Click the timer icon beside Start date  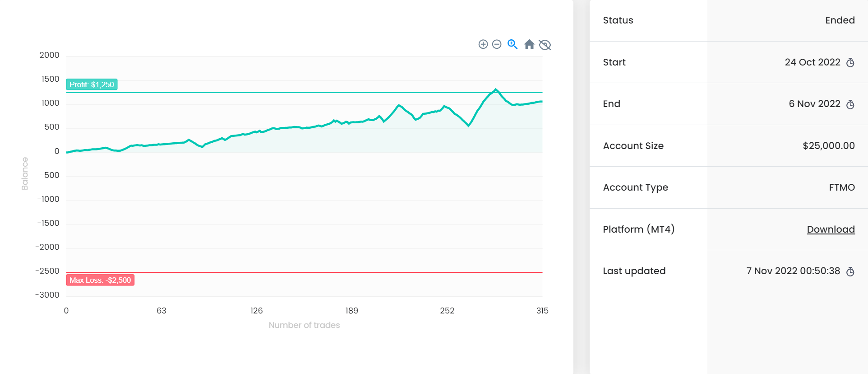850,63
